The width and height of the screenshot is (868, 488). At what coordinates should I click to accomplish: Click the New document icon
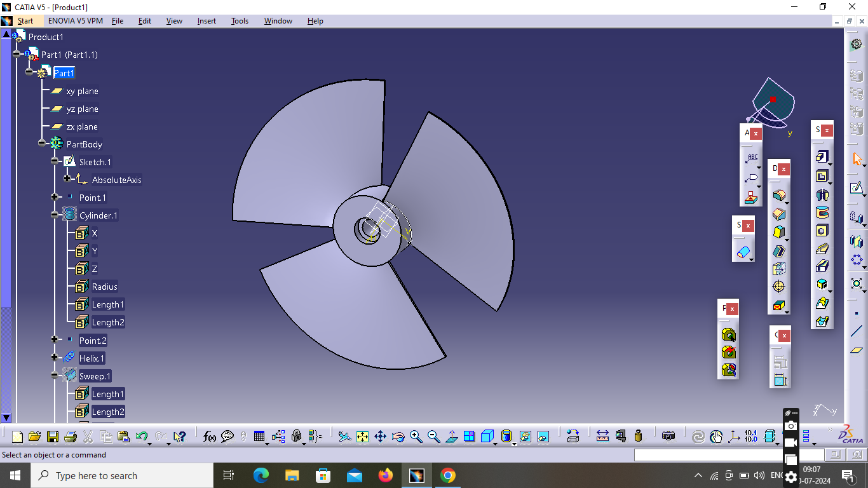point(17,437)
